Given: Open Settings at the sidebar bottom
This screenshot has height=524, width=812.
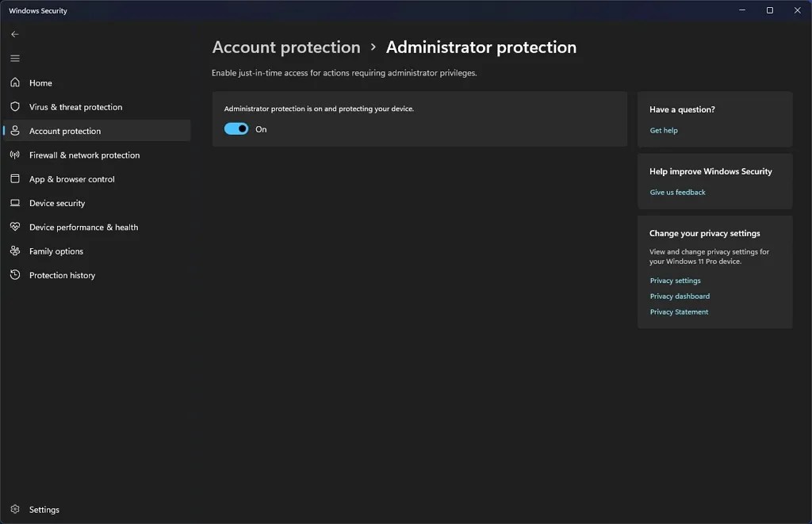Looking at the screenshot, I should click(x=97, y=510).
